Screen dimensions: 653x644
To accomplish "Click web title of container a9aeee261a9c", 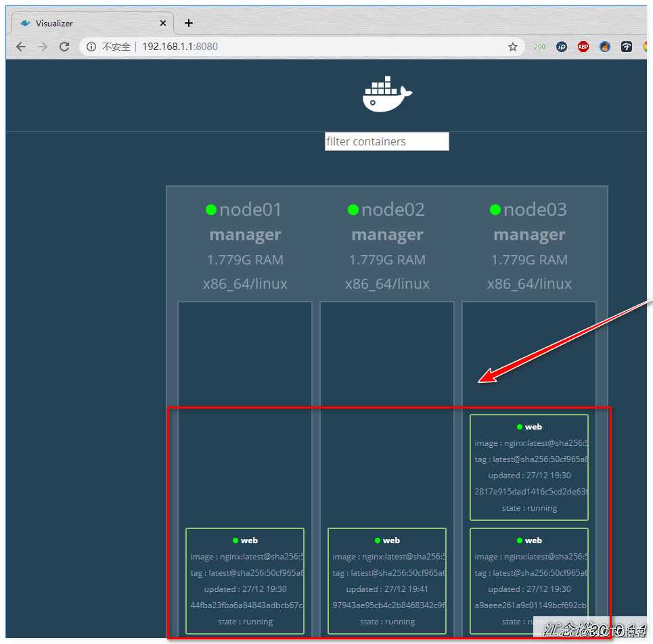I will tap(533, 540).
